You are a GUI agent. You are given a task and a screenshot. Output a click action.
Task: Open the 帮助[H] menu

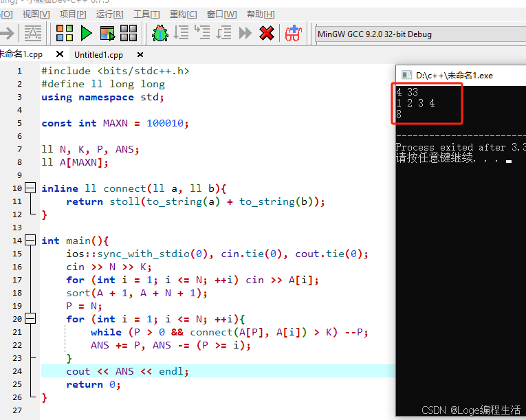click(x=261, y=14)
